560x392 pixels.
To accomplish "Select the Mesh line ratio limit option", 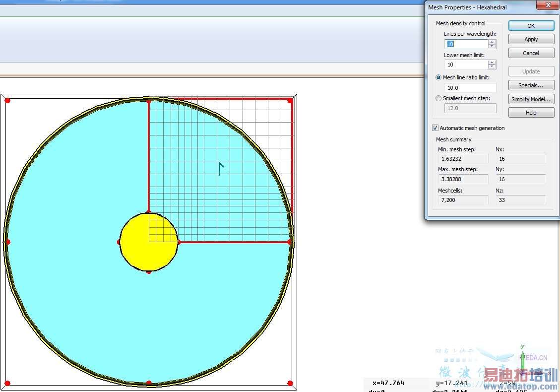I will pyautogui.click(x=438, y=77).
